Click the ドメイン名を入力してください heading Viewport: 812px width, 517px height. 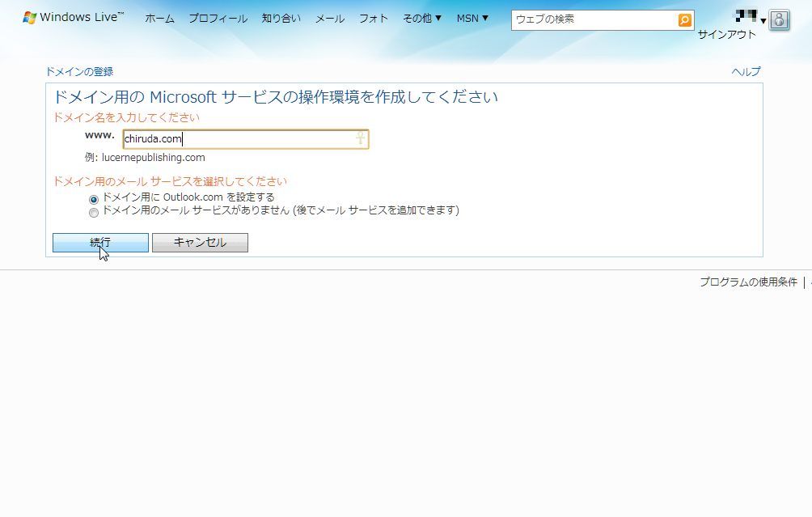pos(126,117)
